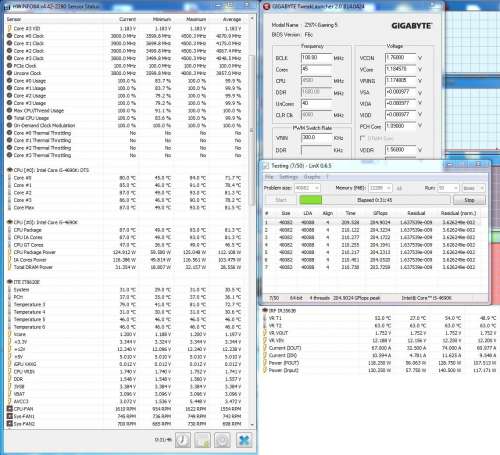Click the LinX title bar icon

coord(266,166)
